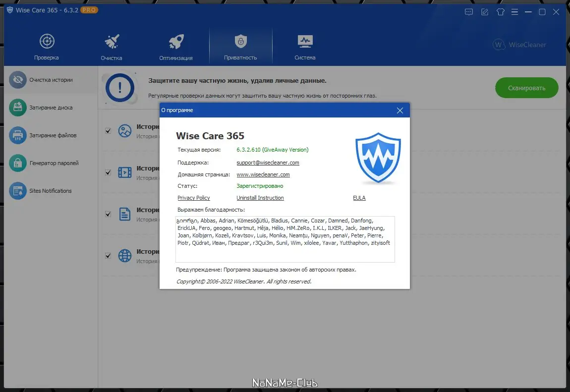Select the Sites Notifications sidebar icon
The width and height of the screenshot is (570, 392).
click(x=18, y=191)
